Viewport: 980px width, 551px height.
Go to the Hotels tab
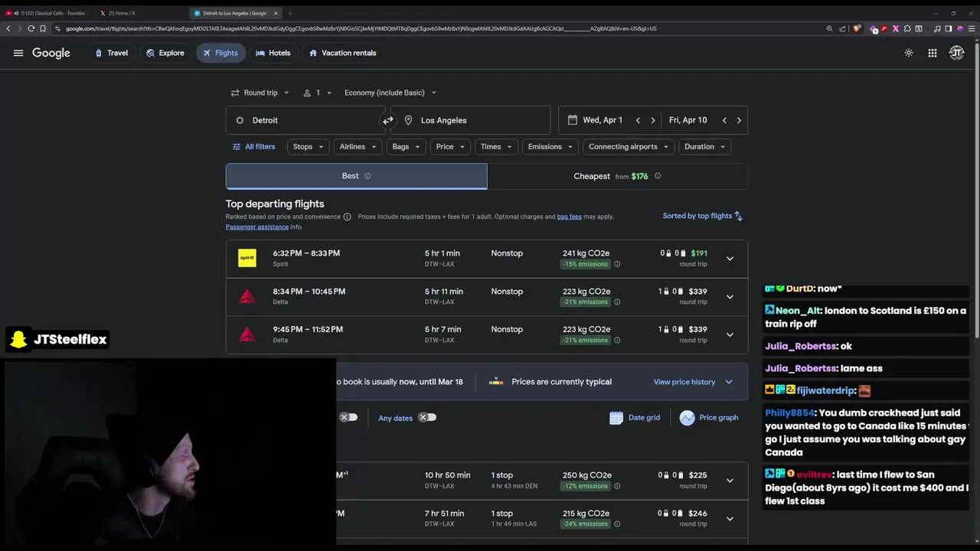click(x=273, y=53)
